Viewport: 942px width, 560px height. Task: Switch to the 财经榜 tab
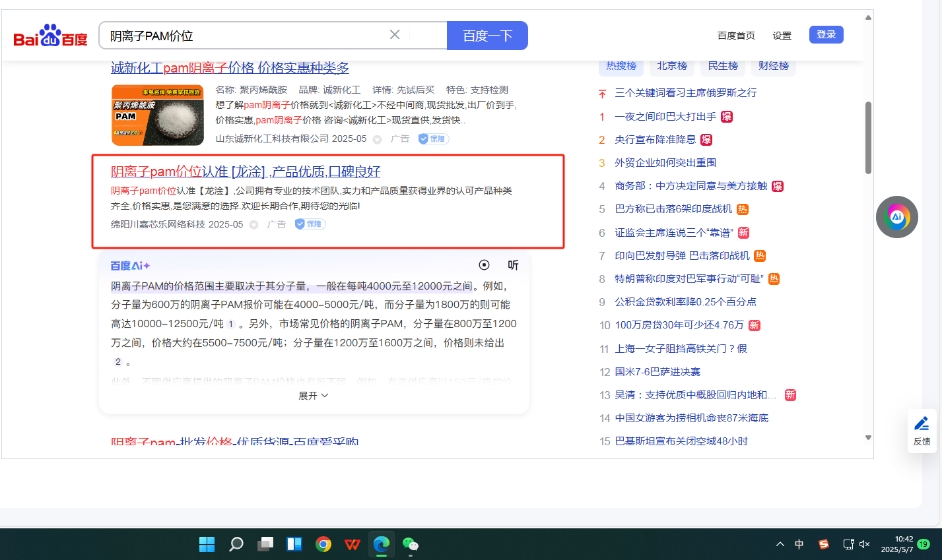[774, 66]
